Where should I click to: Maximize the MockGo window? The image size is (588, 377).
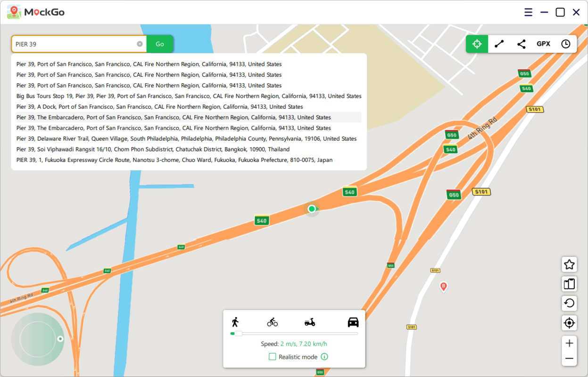560,12
